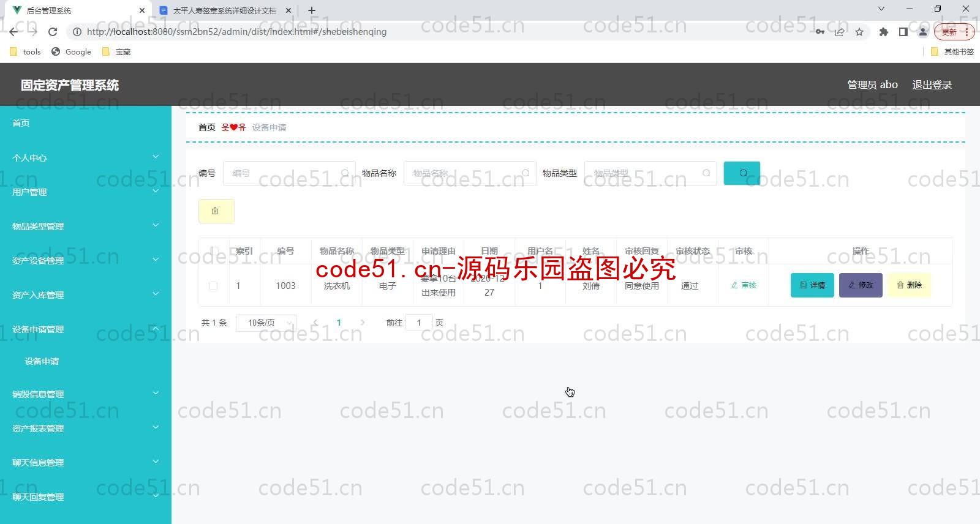
Task: Click 首页 in the breadcrumb
Action: click(207, 127)
